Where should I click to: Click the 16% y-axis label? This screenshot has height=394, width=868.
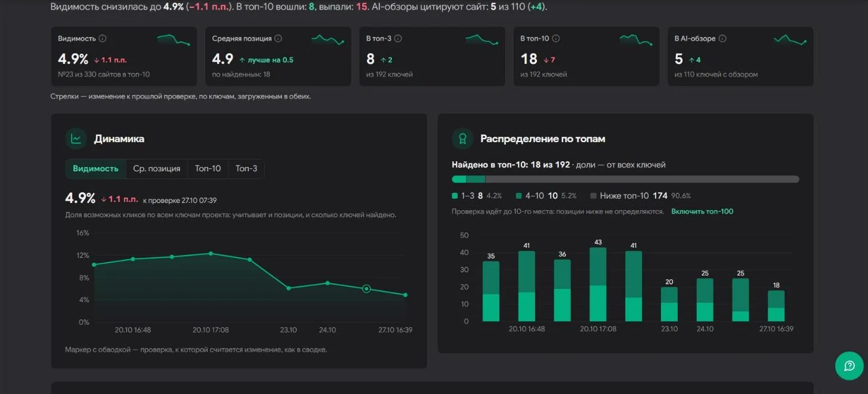click(82, 233)
